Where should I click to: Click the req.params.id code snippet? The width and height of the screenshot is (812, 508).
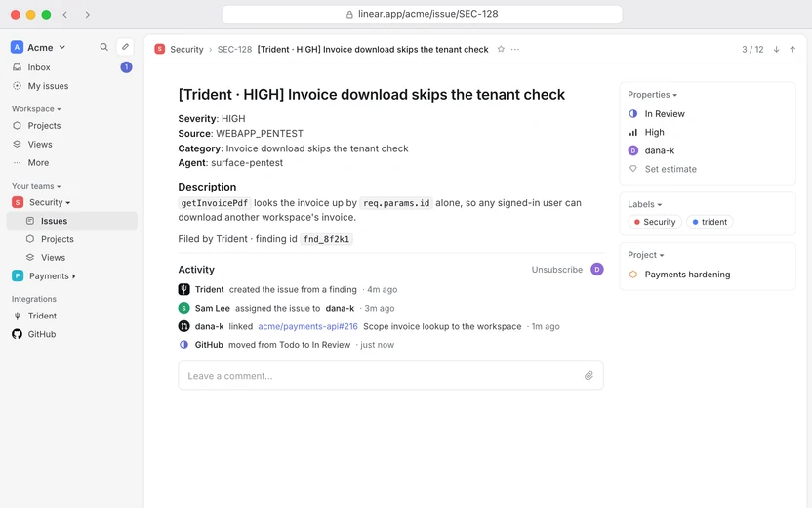tap(396, 203)
